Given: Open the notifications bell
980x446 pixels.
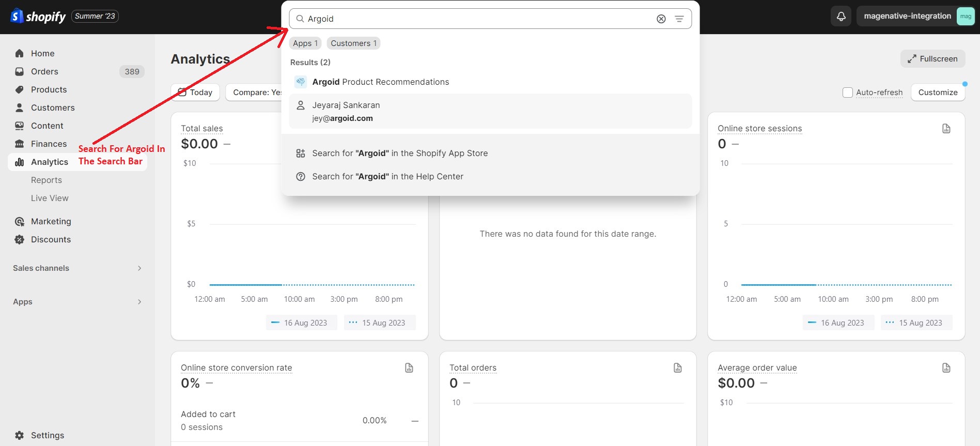Looking at the screenshot, I should coord(841,17).
